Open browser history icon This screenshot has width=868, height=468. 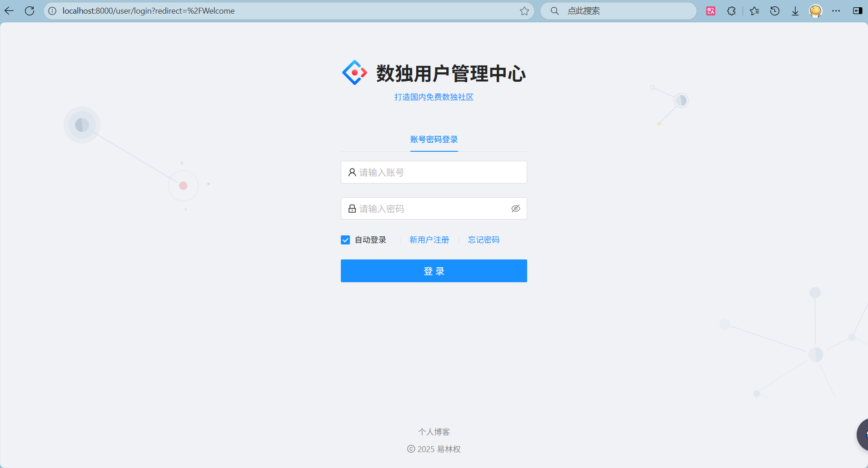click(x=775, y=11)
